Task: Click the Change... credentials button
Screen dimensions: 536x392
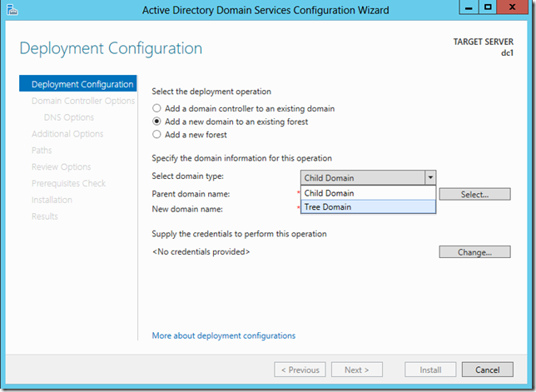Action: pyautogui.click(x=474, y=252)
